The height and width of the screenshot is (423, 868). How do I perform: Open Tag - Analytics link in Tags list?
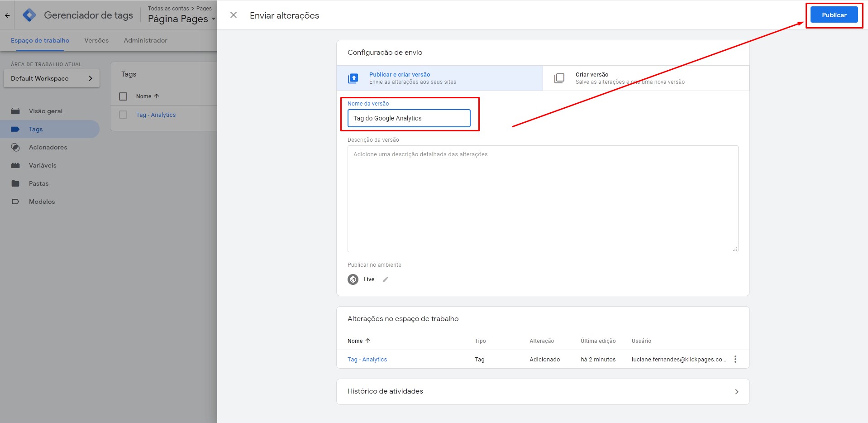click(156, 115)
